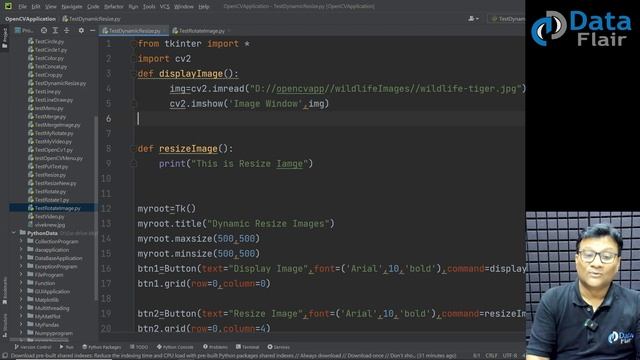Screen dimensions: 640x360
Task: Open the Code menu
Action: [93, 7]
